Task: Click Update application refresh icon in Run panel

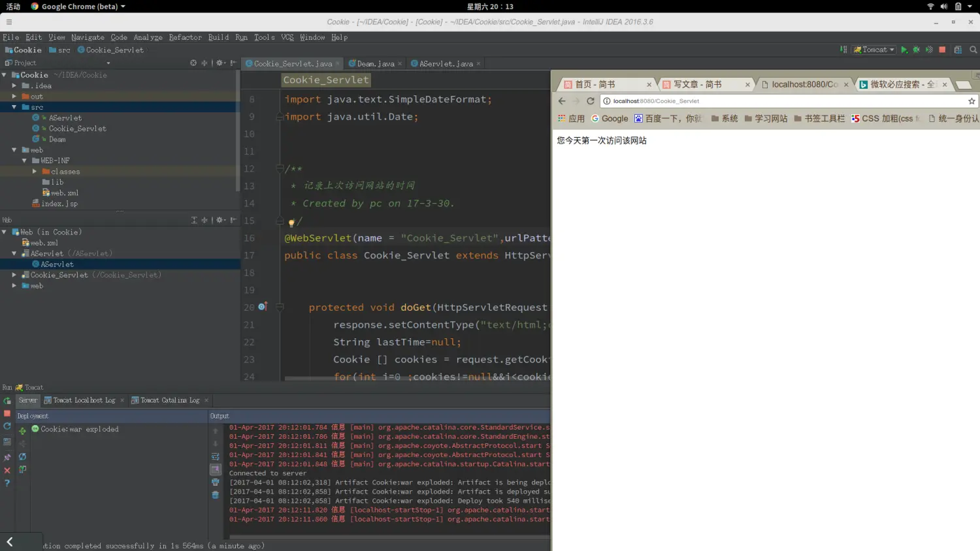Action: pyautogui.click(x=7, y=426)
